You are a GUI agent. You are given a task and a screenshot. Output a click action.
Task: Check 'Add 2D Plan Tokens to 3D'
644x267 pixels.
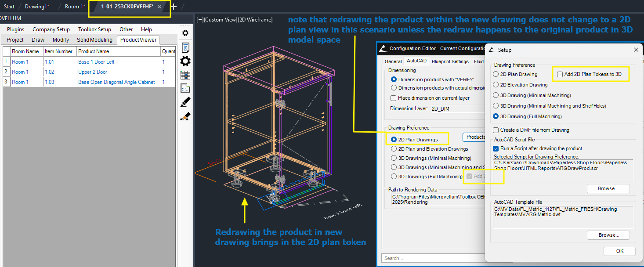(x=560, y=74)
